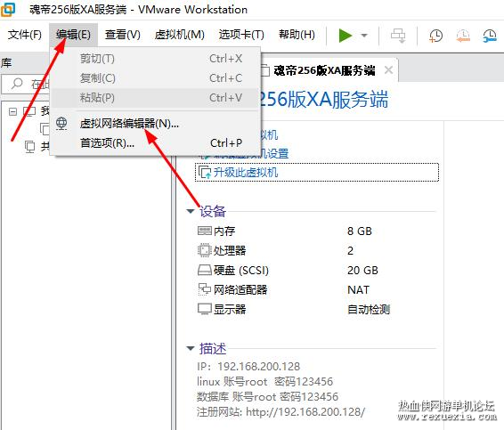
Task: Click the send Ctrl+Alt+Del toolbar icon
Action: pos(398,36)
